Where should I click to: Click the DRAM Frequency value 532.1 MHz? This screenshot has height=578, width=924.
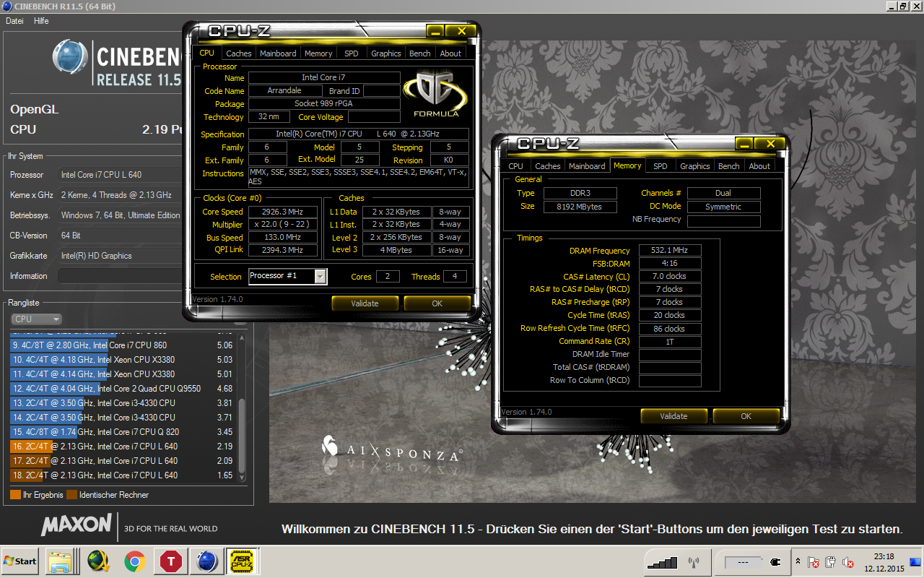670,250
